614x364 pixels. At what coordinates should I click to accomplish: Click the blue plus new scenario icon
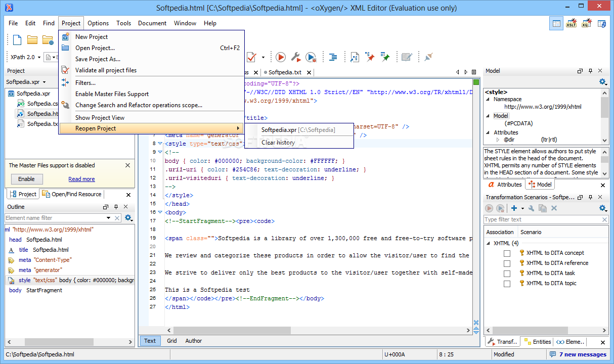[514, 208]
